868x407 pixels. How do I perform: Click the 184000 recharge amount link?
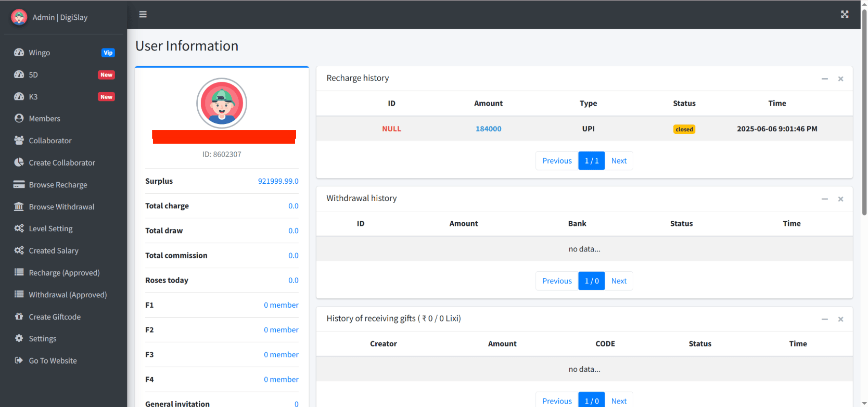coord(488,129)
